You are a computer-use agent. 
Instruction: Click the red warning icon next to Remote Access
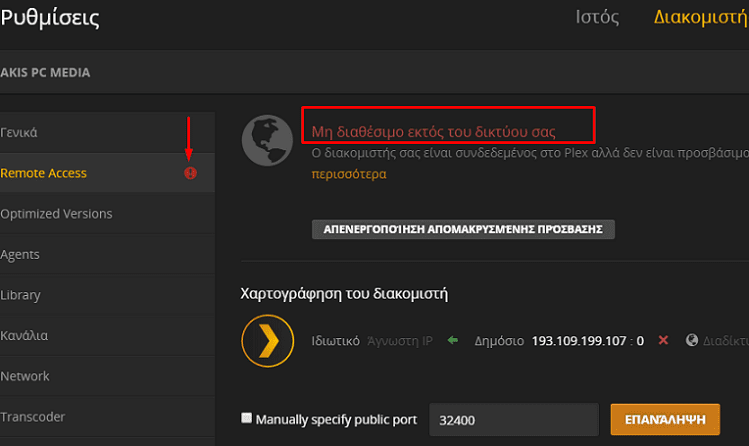(x=190, y=173)
